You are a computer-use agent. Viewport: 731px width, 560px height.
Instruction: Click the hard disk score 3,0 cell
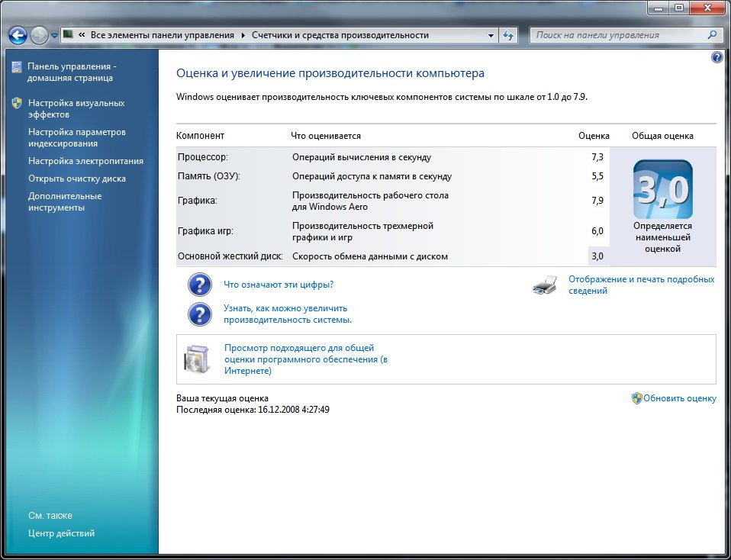(x=598, y=256)
